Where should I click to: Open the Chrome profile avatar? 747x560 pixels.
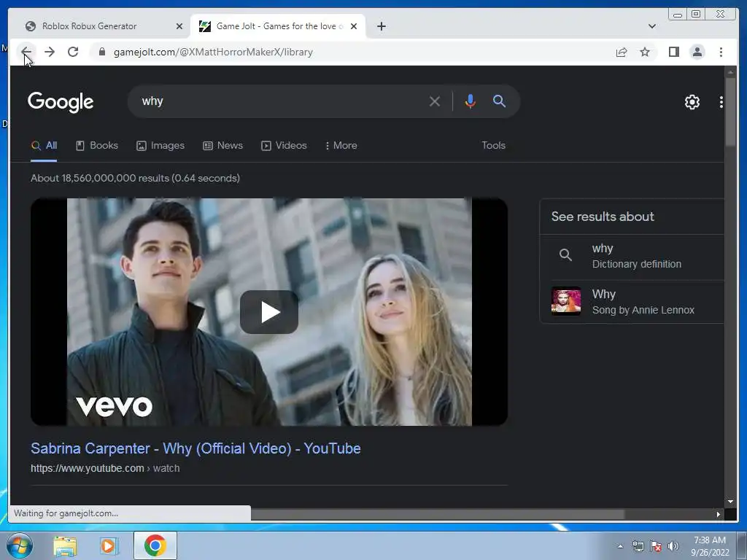(x=697, y=52)
